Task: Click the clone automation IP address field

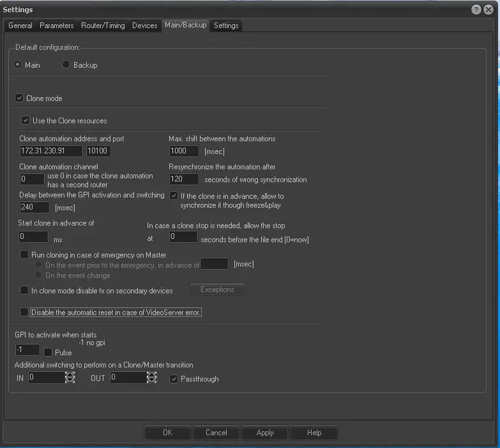Action: click(50, 151)
